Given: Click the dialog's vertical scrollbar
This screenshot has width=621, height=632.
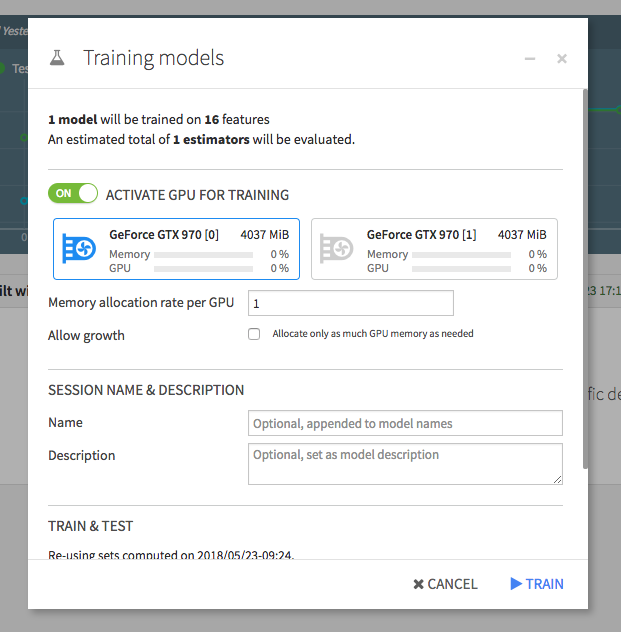Looking at the screenshot, I should (x=584, y=280).
